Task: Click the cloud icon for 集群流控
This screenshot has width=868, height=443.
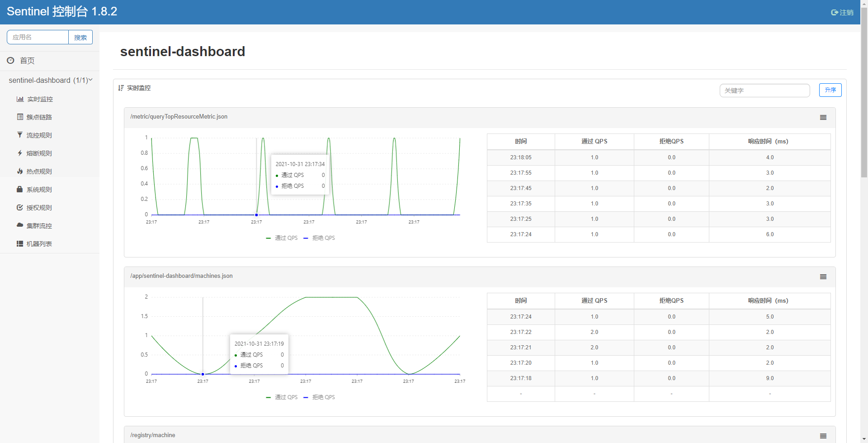Action: click(20, 225)
